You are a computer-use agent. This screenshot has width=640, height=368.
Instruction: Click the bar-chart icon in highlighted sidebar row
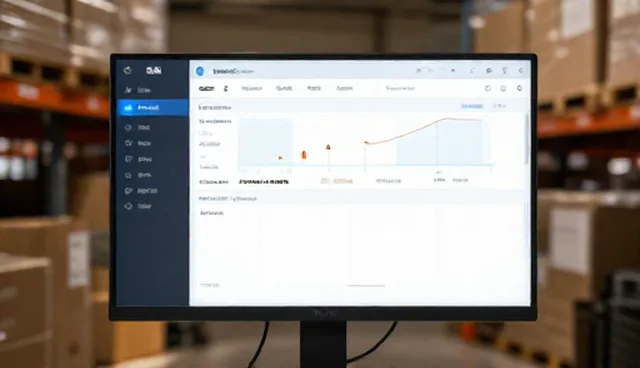(x=128, y=108)
